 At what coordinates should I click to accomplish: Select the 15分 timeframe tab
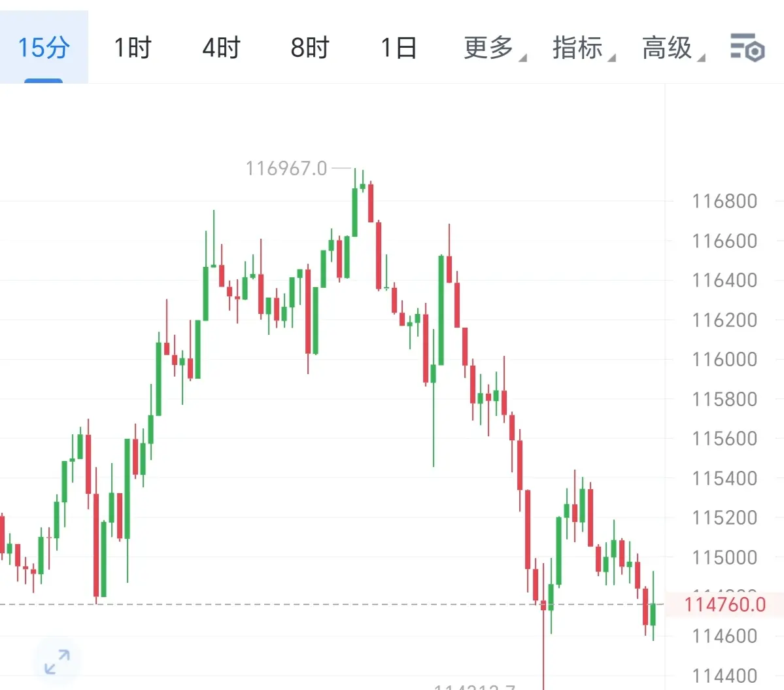pyautogui.click(x=44, y=48)
